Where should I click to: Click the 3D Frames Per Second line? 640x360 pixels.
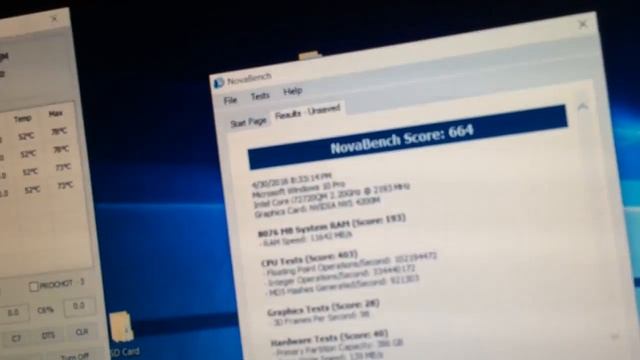pyautogui.click(x=321, y=318)
